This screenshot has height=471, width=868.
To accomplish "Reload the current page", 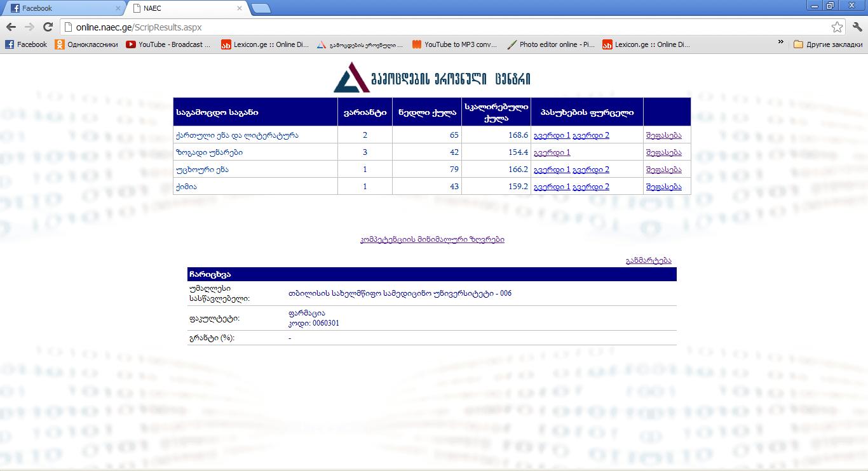I will [48, 27].
